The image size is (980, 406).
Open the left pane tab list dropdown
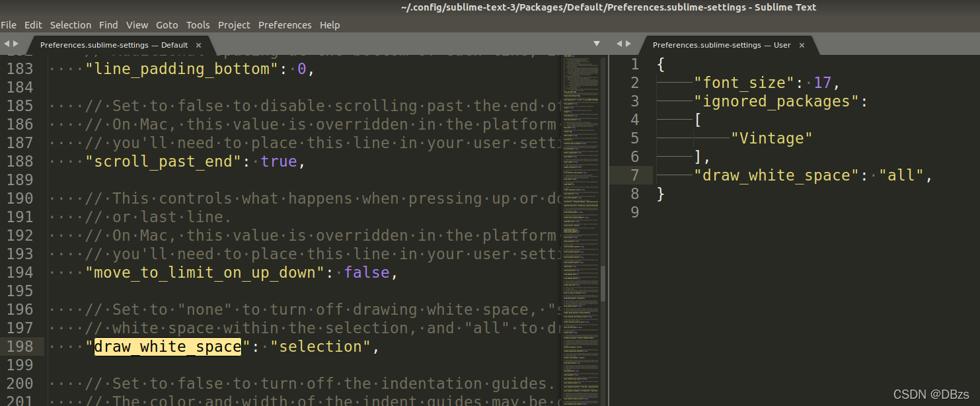coord(597,44)
